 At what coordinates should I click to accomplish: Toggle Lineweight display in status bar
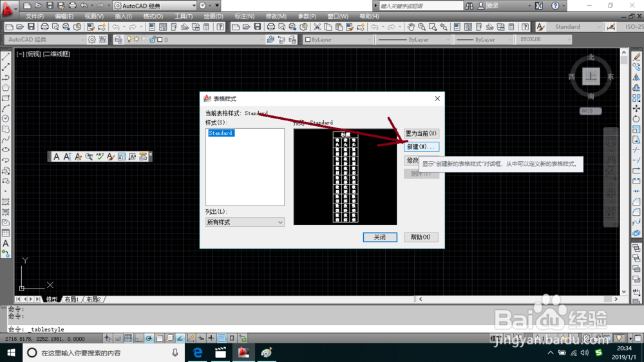pyautogui.click(x=211, y=338)
